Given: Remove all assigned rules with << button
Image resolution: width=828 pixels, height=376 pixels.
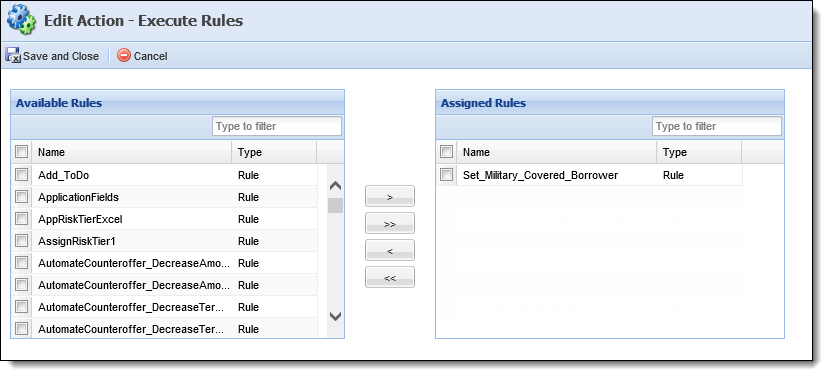Looking at the screenshot, I should click(390, 277).
